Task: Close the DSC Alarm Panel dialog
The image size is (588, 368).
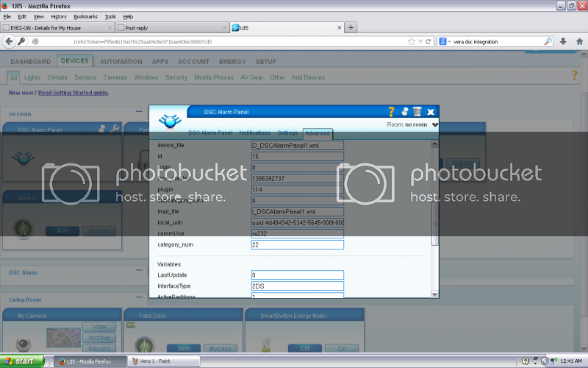Action: click(x=431, y=112)
